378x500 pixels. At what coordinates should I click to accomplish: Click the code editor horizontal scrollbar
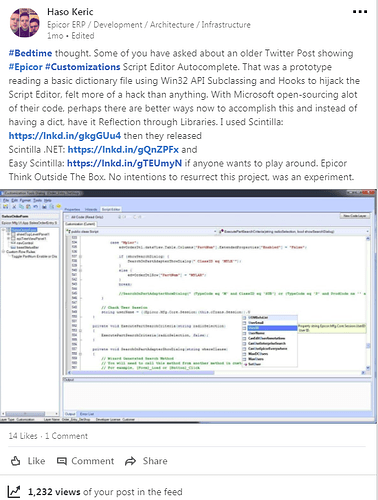[216, 372]
